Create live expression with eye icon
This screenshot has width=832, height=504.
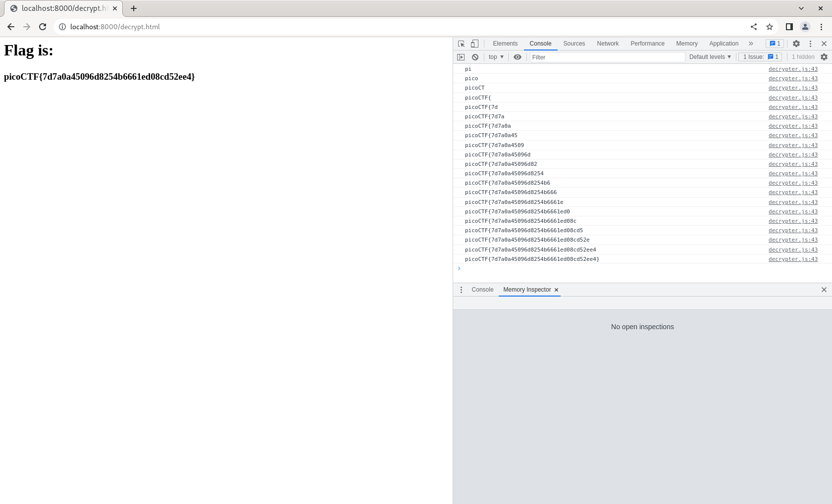pos(518,57)
